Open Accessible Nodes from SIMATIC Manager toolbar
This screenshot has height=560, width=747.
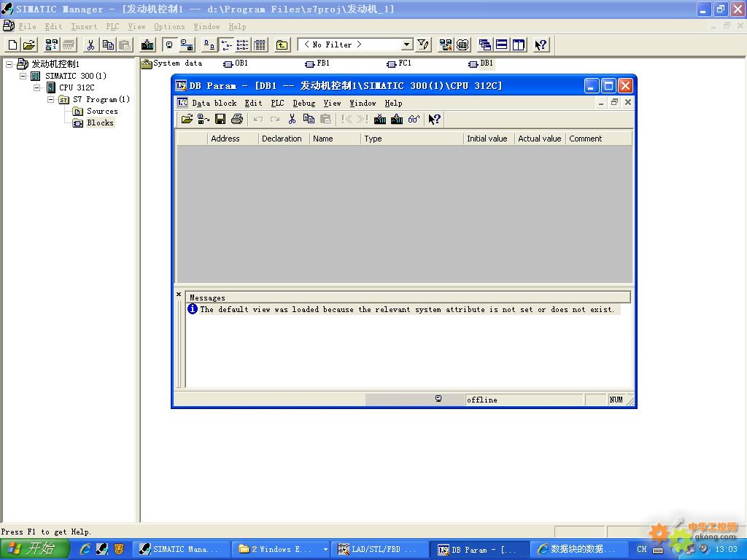pyautogui.click(x=52, y=44)
